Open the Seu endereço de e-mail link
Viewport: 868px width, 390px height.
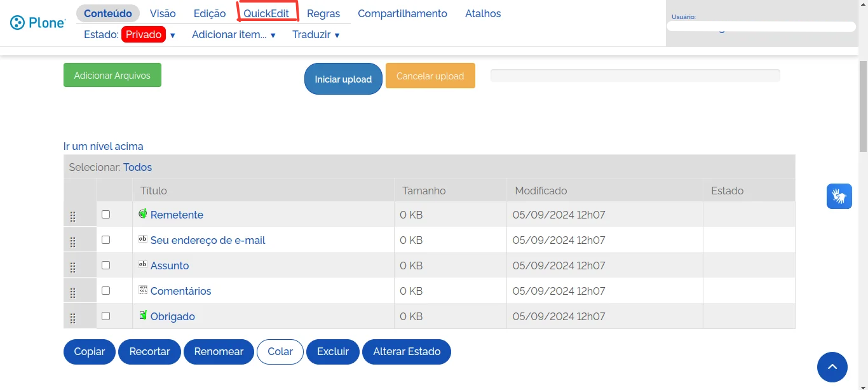[x=208, y=240]
